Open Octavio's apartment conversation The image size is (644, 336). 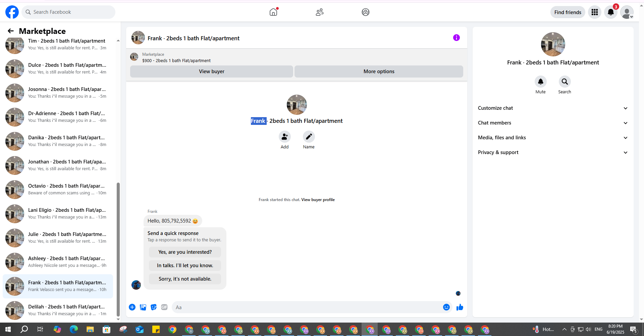58,189
